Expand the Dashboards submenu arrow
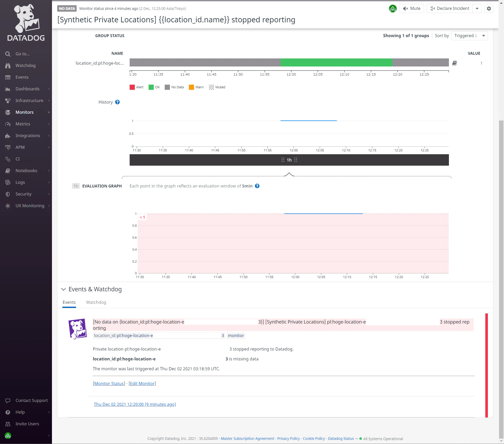The height and width of the screenshot is (444, 504). (x=49, y=89)
